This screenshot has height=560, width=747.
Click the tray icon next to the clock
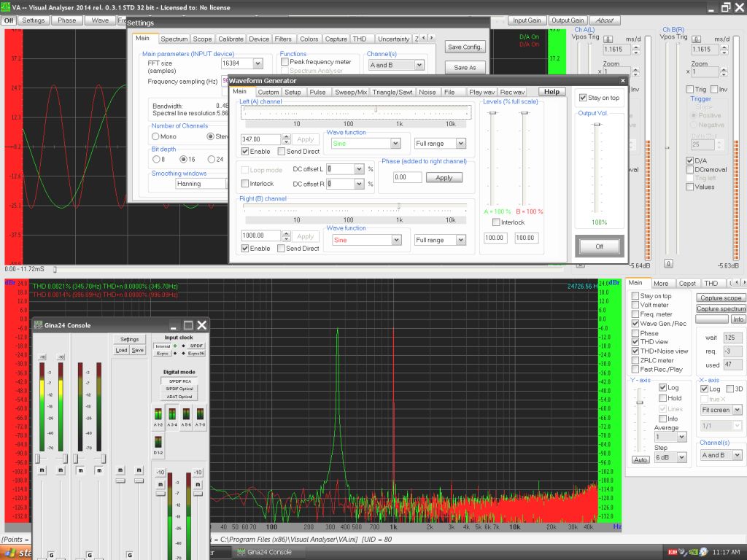click(703, 552)
